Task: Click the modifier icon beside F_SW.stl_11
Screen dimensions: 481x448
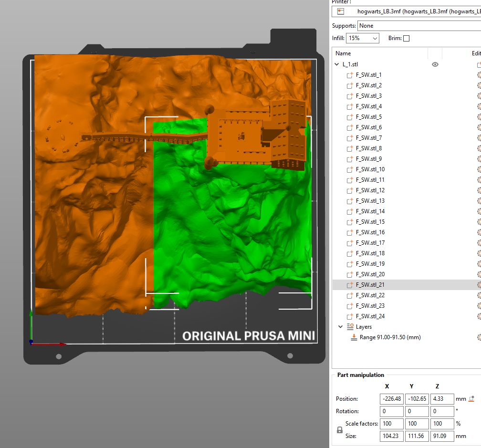Action: pyautogui.click(x=350, y=180)
